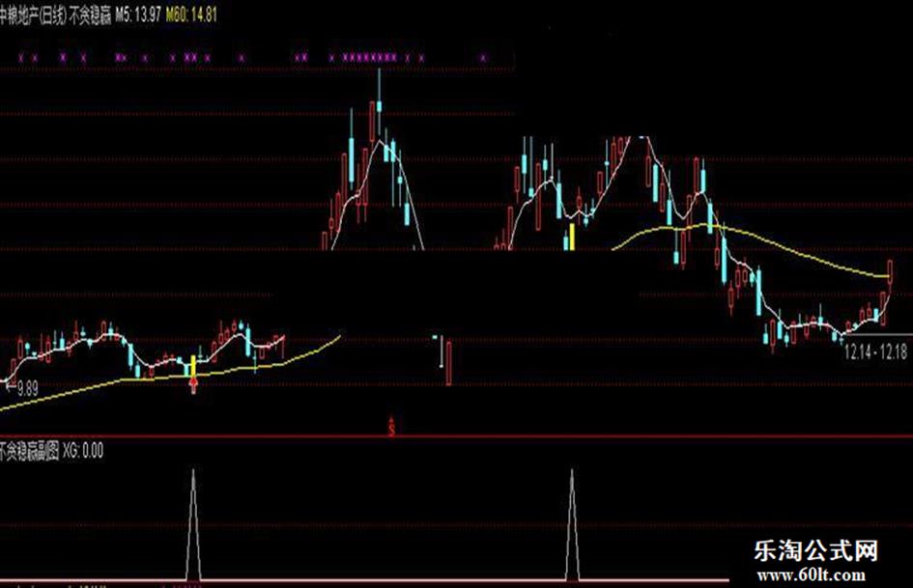Click the XG: 0.00 sub-chart value
This screenshot has width=913, height=588.
coord(83,450)
